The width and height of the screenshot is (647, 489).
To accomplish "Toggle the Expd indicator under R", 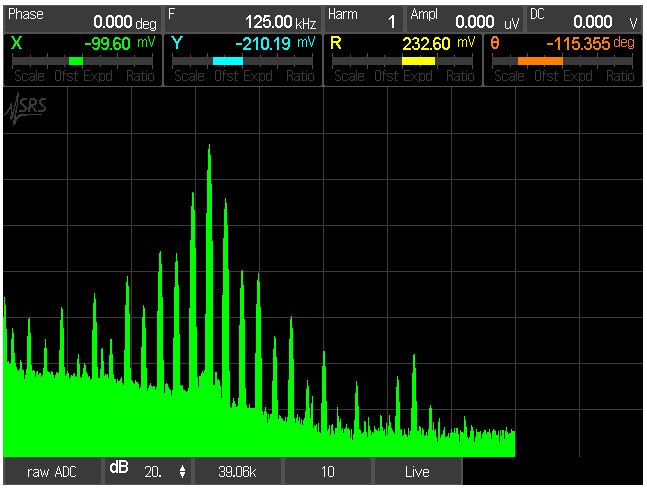I will [x=418, y=76].
